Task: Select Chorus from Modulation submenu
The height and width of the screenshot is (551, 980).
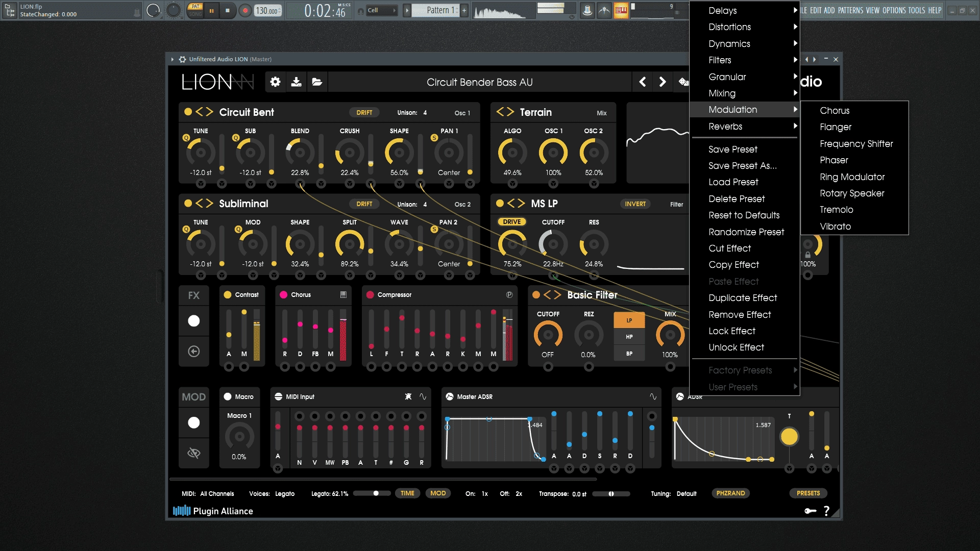Action: point(854,110)
